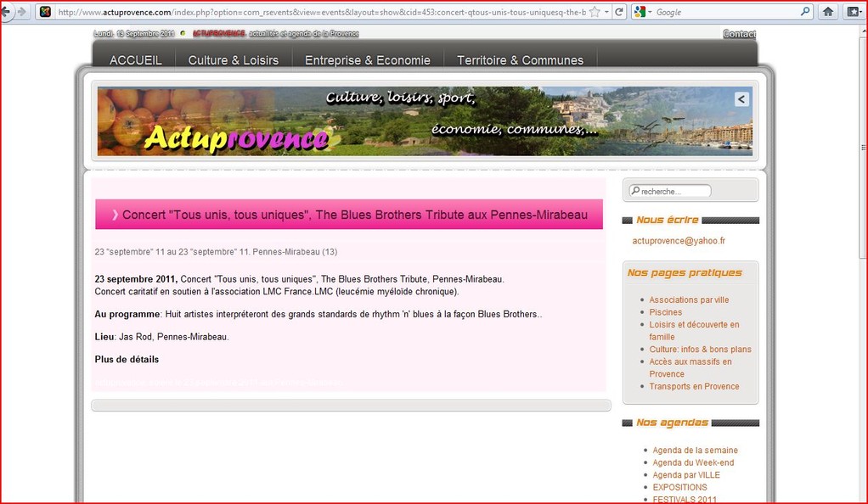Open Entreprise & Economie menu
868x504 pixels.
368,60
